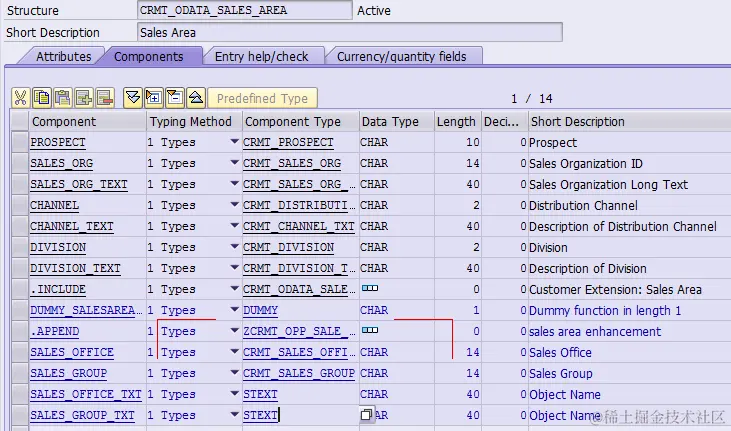Image resolution: width=731 pixels, height=431 pixels.
Task: Open Typing Method dropdown for .INCLUDE row
Action: (234, 289)
